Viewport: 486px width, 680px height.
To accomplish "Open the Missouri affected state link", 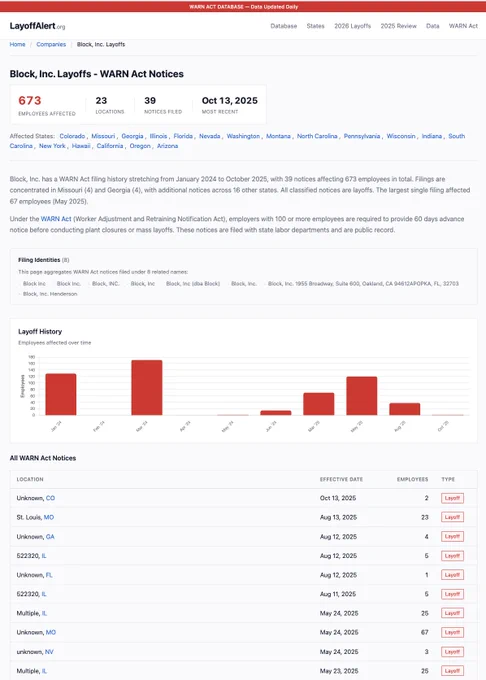I will (103, 136).
